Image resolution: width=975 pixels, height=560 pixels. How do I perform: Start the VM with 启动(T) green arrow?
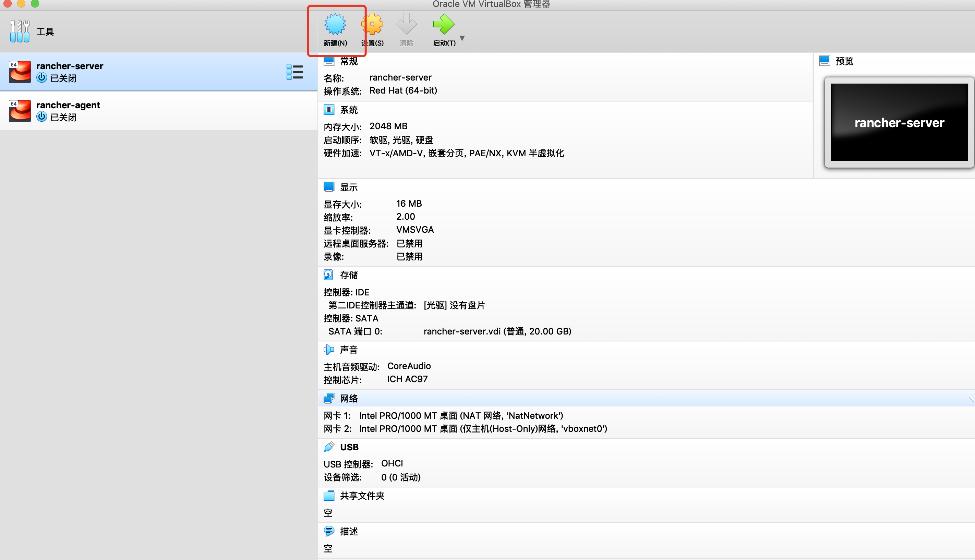pos(444,24)
